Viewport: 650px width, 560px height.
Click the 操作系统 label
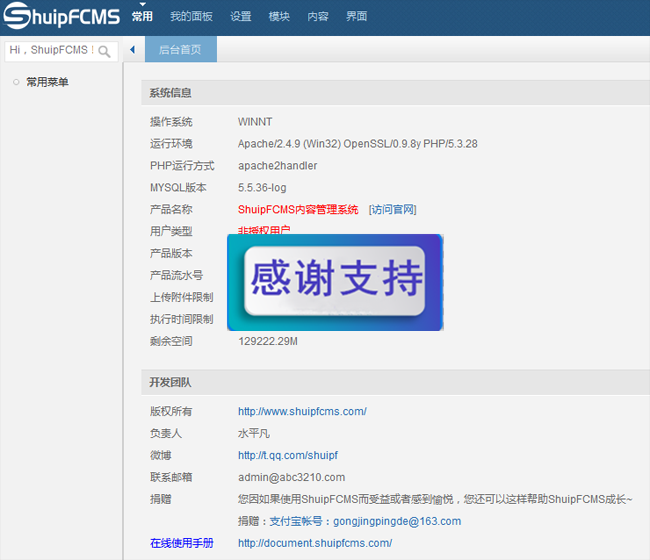171,122
